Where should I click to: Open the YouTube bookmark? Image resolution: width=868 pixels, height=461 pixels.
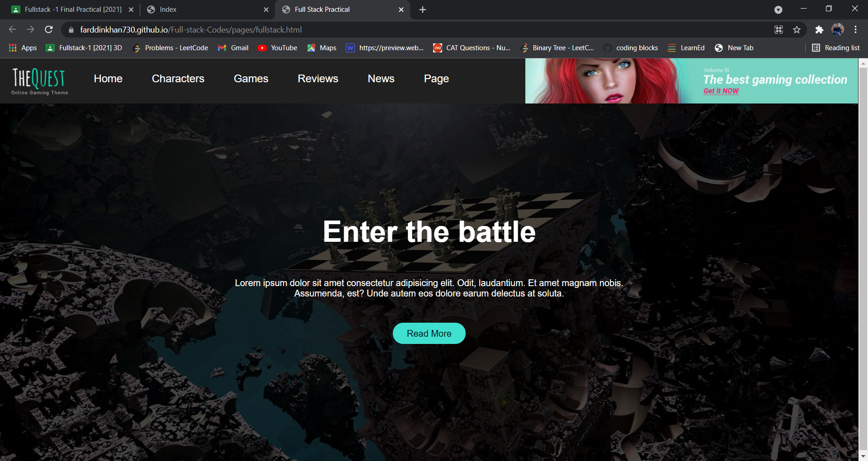[x=278, y=48]
